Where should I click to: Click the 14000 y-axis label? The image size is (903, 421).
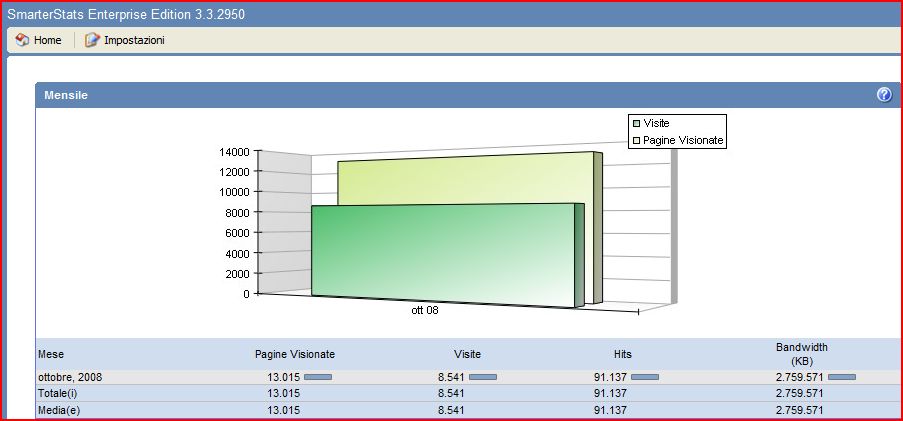[234, 152]
